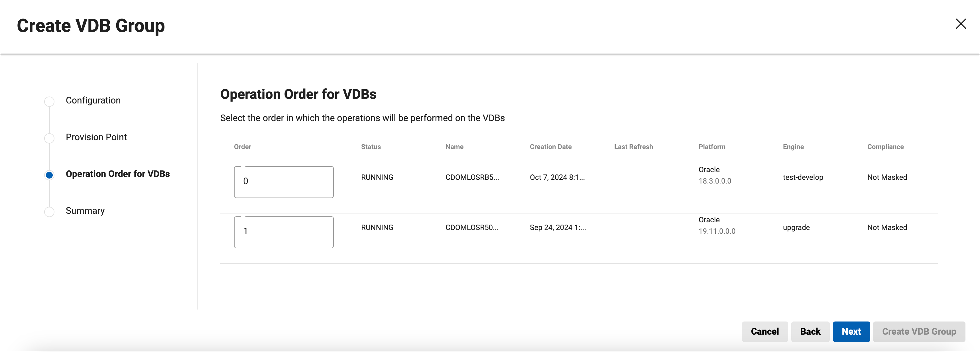Select the Summary step circle
This screenshot has height=352, width=980.
click(x=50, y=211)
